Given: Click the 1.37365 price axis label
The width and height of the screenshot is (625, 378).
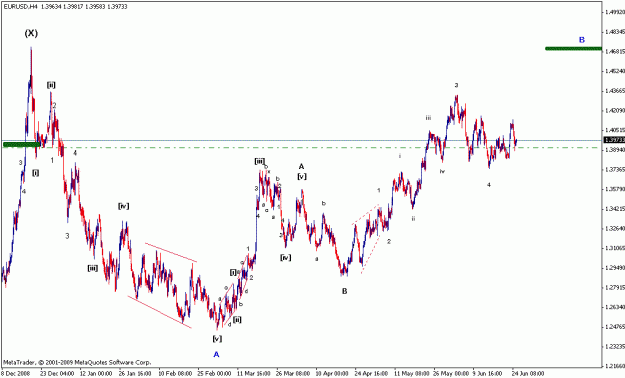Looking at the screenshot, I should 616,169.
